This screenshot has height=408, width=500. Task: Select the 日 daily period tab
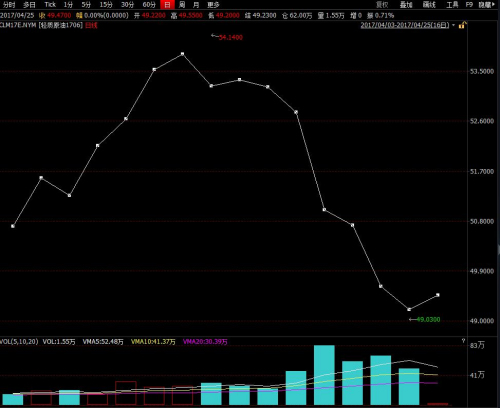point(167,5)
